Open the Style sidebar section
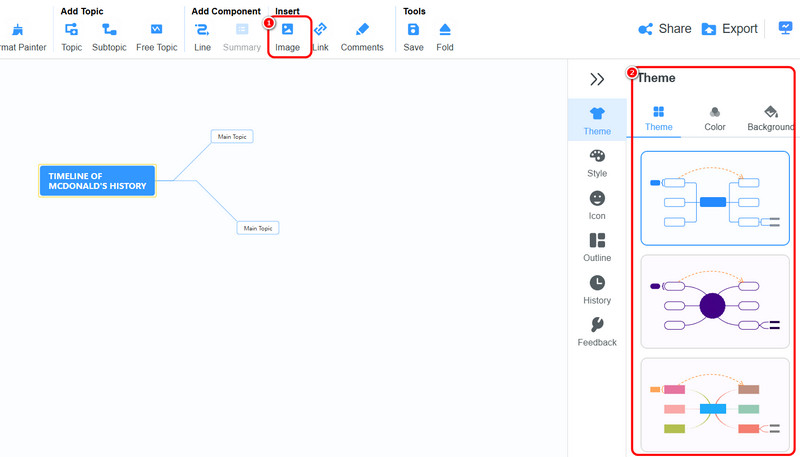Viewport: 800px width, 457px height. click(597, 163)
